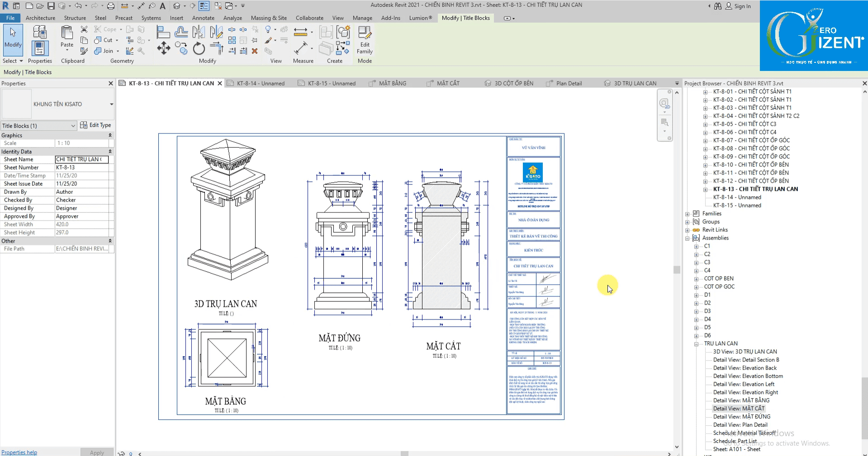Choose Mirror - Pick Axis tool
The width and height of the screenshot is (868, 456).
coord(199,32)
